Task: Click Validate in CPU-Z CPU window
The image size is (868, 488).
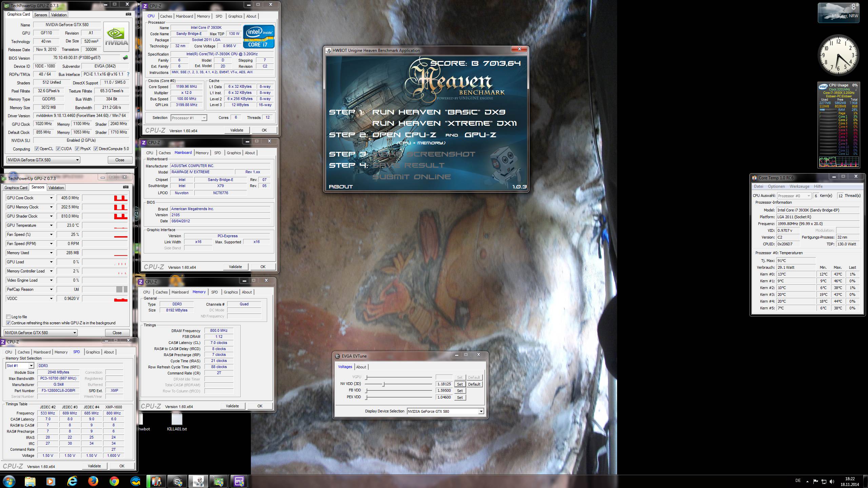Action: click(237, 130)
